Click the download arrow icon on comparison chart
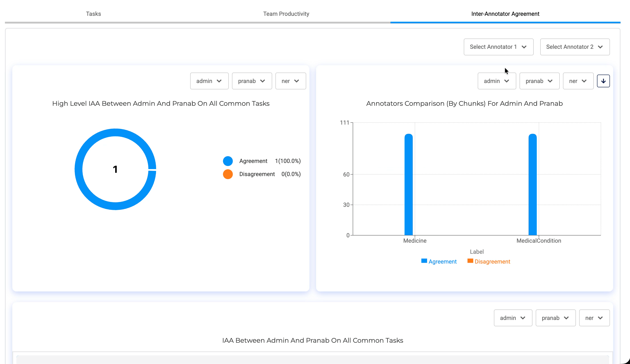The width and height of the screenshot is (630, 364). pyautogui.click(x=603, y=81)
